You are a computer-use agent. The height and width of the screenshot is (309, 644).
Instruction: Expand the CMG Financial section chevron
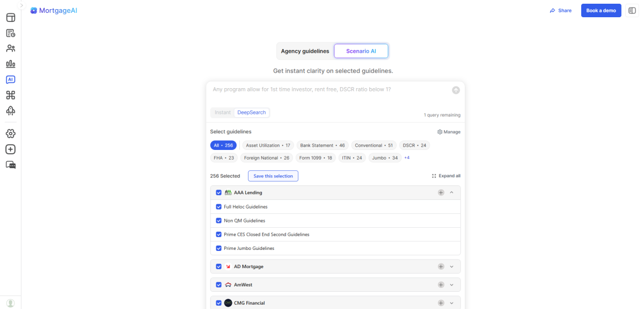451,303
